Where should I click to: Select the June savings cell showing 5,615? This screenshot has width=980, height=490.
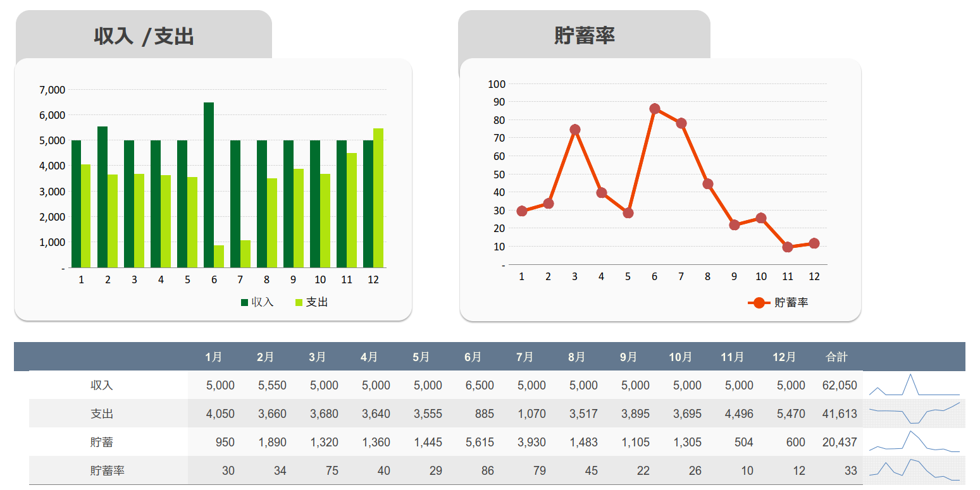pyautogui.click(x=479, y=443)
